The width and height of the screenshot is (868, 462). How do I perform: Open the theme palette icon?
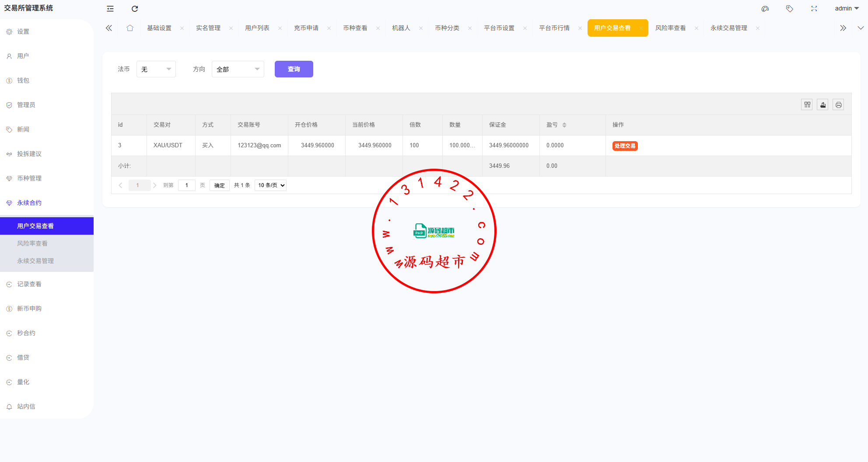[x=765, y=9]
